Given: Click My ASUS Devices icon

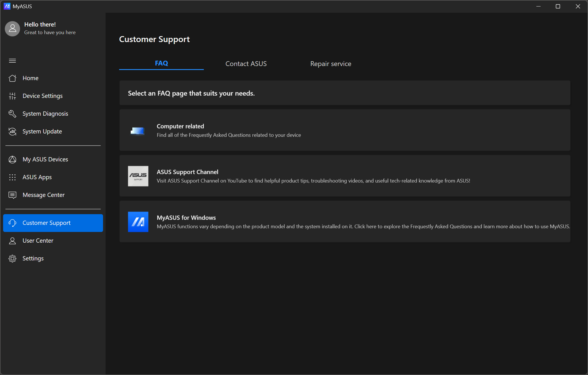Looking at the screenshot, I should click(x=12, y=159).
